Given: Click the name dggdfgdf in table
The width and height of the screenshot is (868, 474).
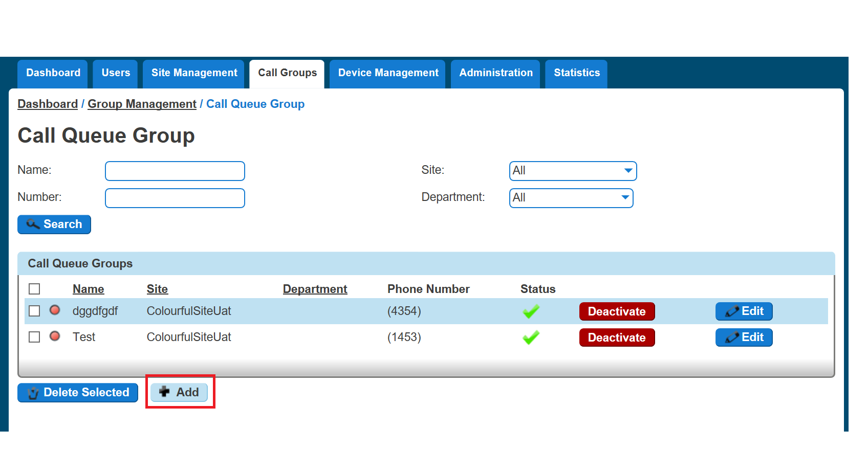Looking at the screenshot, I should [95, 311].
